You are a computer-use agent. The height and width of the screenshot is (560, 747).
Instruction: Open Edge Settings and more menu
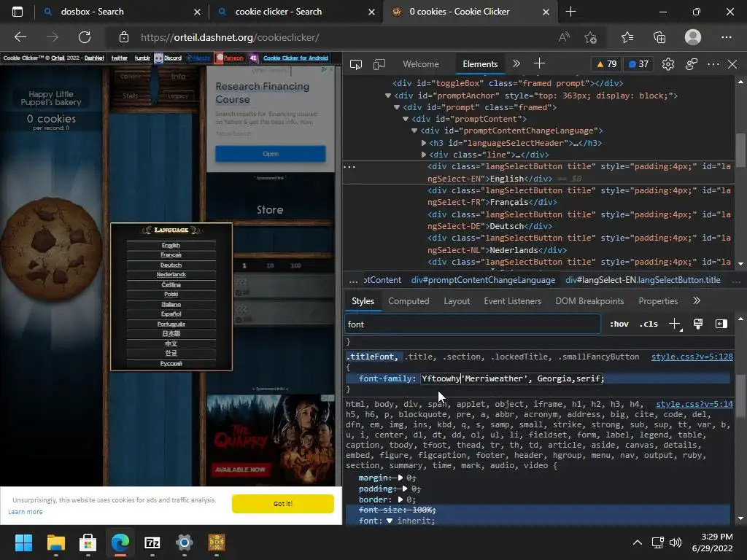pos(726,37)
